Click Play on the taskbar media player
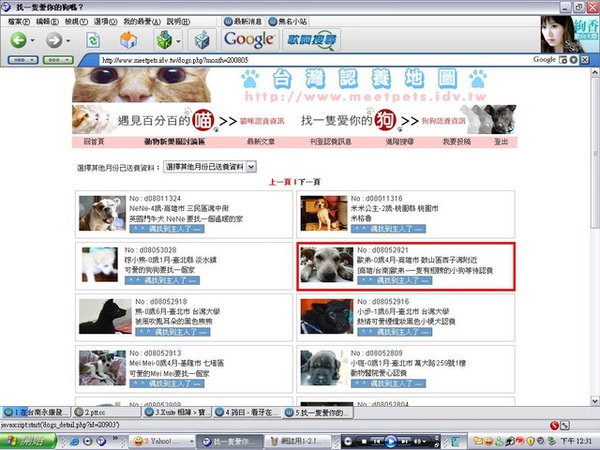This screenshot has width=600, height=450. click(391, 442)
